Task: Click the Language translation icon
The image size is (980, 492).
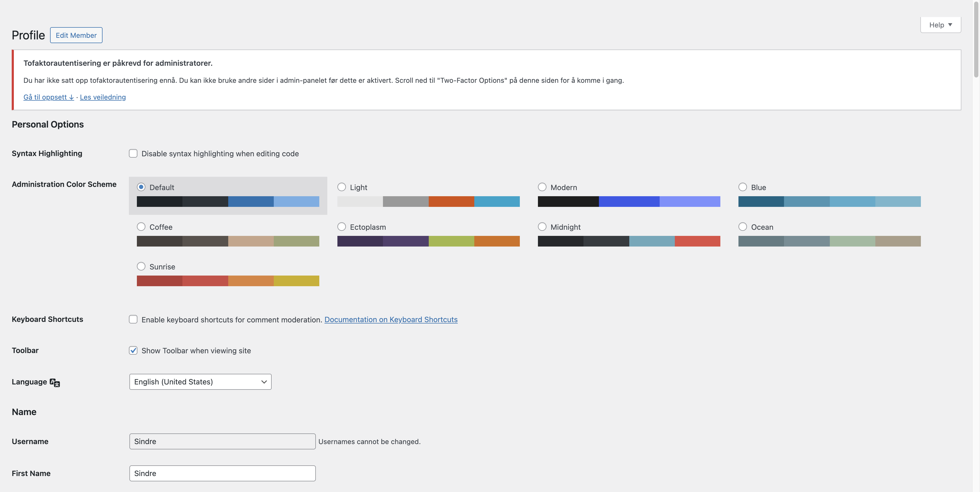Action: (x=55, y=383)
